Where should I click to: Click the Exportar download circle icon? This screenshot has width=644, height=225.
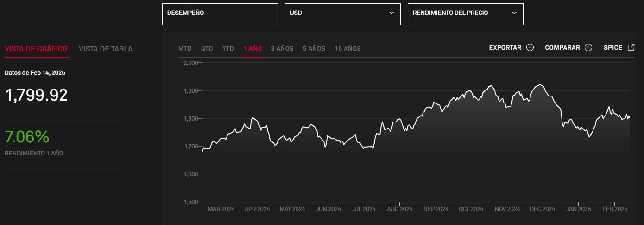(x=530, y=47)
